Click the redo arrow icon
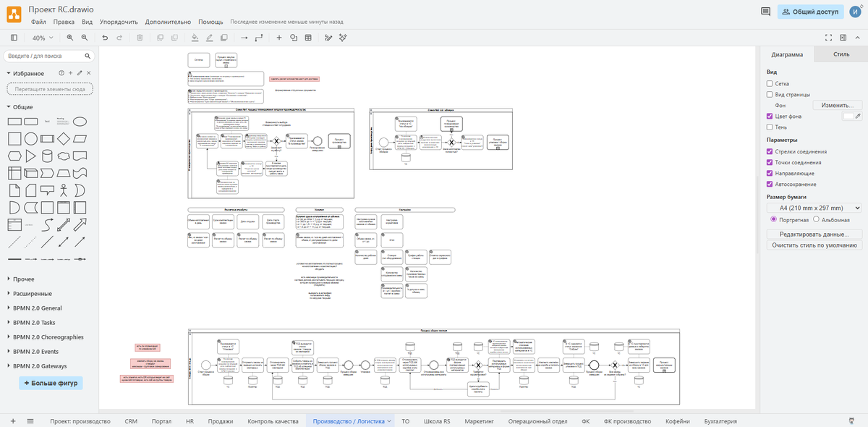Screen dimensions: 868x427 (120, 38)
